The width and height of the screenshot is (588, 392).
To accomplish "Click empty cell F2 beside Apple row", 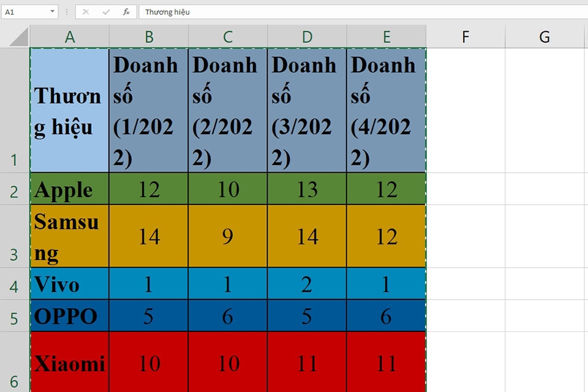I will click(x=466, y=189).
